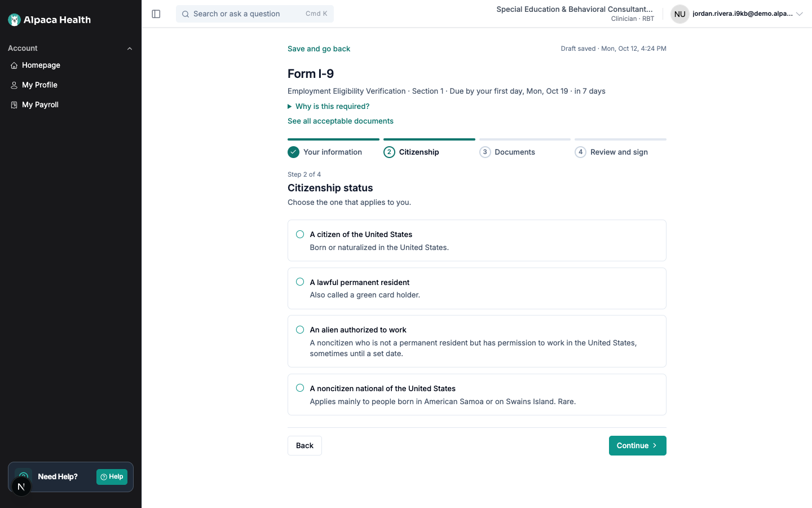Click the search magnifier icon
Image resolution: width=812 pixels, height=508 pixels.
(186, 14)
